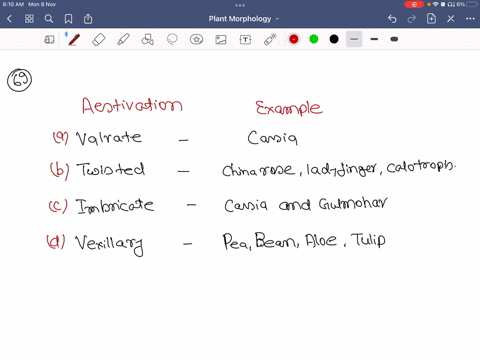The height and width of the screenshot is (360, 480).
Task: Undo the last stroke
Action: (x=392, y=19)
